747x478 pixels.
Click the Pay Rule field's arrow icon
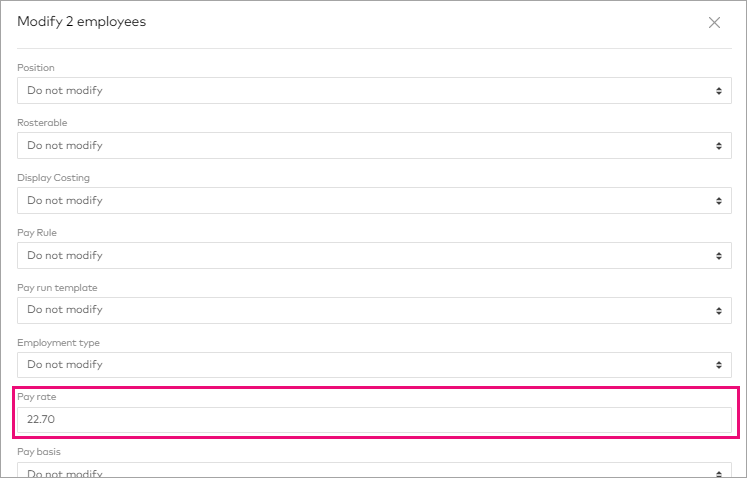tap(718, 256)
